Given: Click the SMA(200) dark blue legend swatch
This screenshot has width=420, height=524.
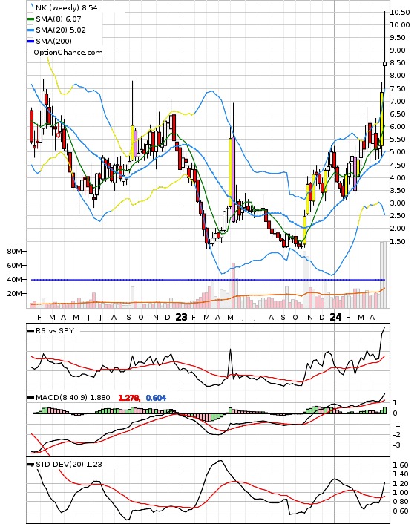Looking at the screenshot, I should coord(30,41).
